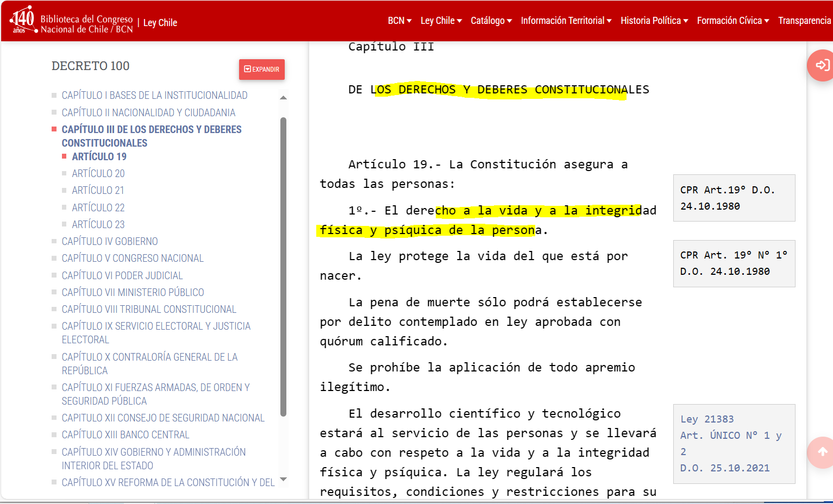The image size is (833, 504).
Task: Click 'La pena de muerte' paragraph
Action: (x=481, y=322)
